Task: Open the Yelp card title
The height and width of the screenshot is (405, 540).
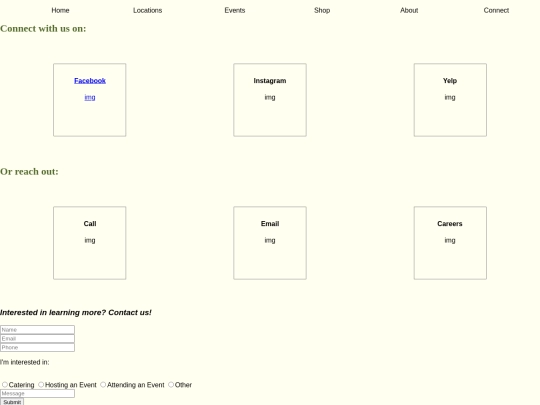Action: (450, 81)
